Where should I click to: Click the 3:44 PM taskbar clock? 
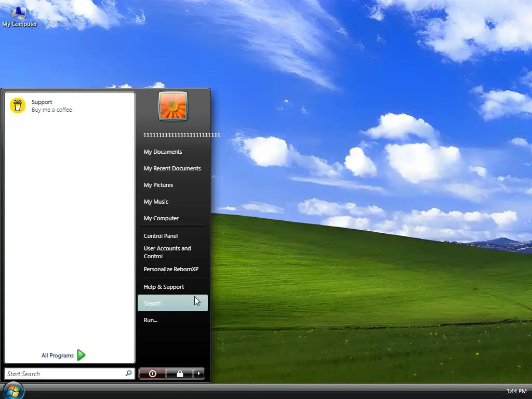[516, 391]
